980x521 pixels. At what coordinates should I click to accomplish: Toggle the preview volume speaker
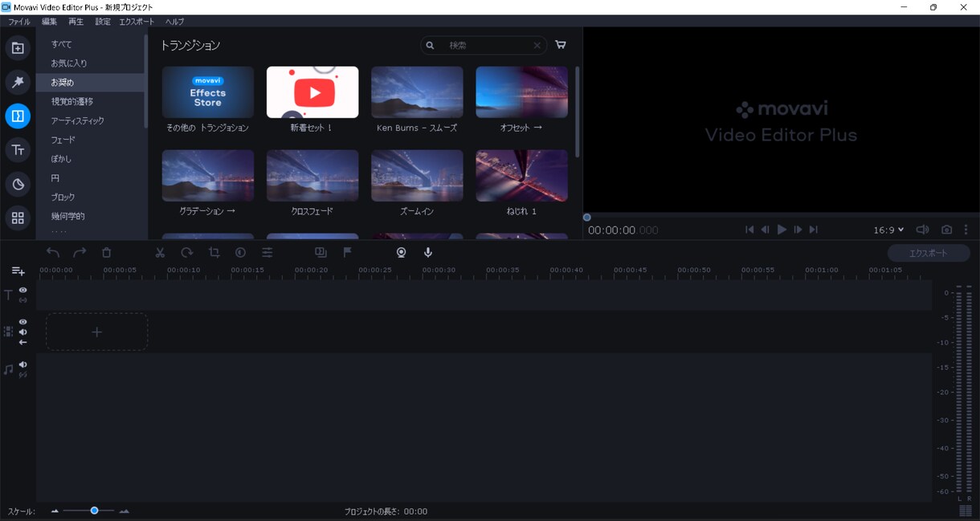click(923, 230)
